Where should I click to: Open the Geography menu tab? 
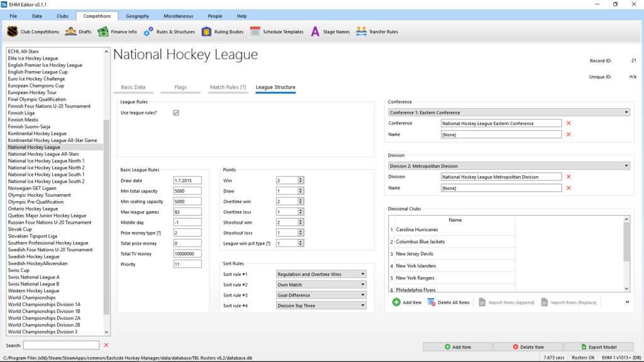[x=138, y=16]
